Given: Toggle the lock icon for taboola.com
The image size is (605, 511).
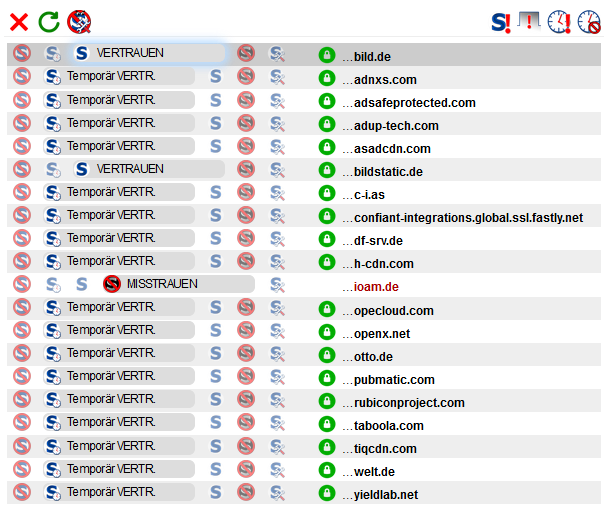Looking at the screenshot, I should pos(327,424).
